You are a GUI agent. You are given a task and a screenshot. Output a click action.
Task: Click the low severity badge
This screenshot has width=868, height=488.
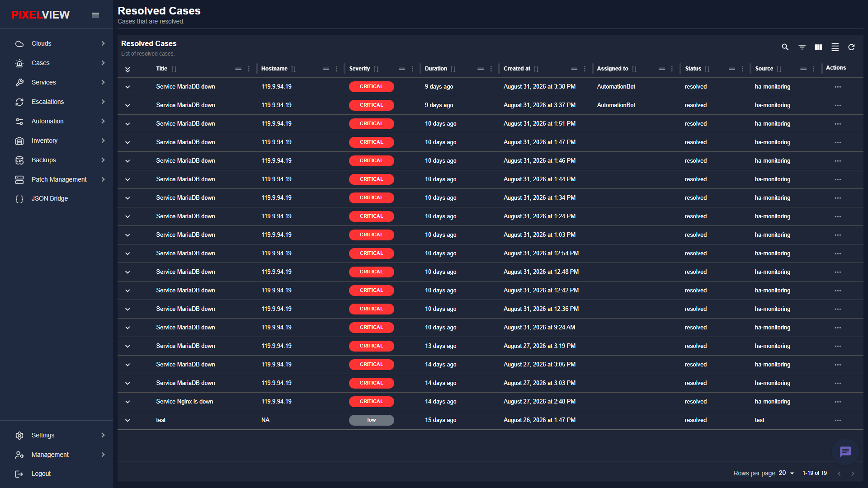371,420
